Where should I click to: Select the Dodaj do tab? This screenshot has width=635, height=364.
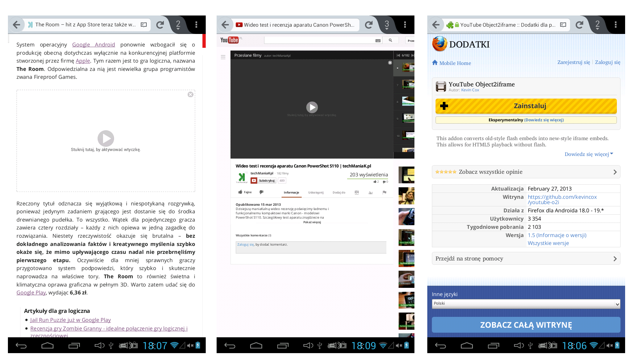click(339, 193)
